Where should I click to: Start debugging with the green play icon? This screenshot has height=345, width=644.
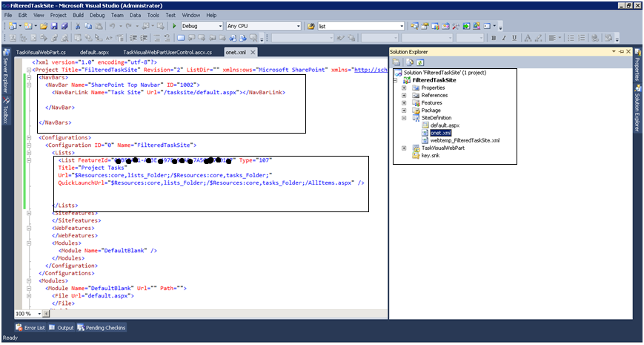[x=174, y=26]
